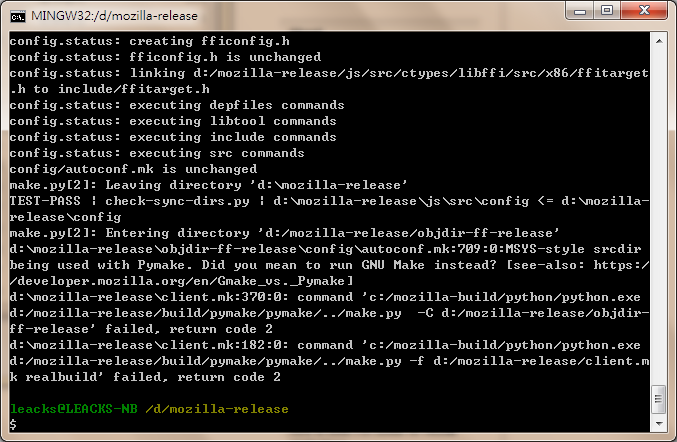Screen dimensions: 677x442
Task: Click the scrollbar up arrow
Action: coord(659,41)
